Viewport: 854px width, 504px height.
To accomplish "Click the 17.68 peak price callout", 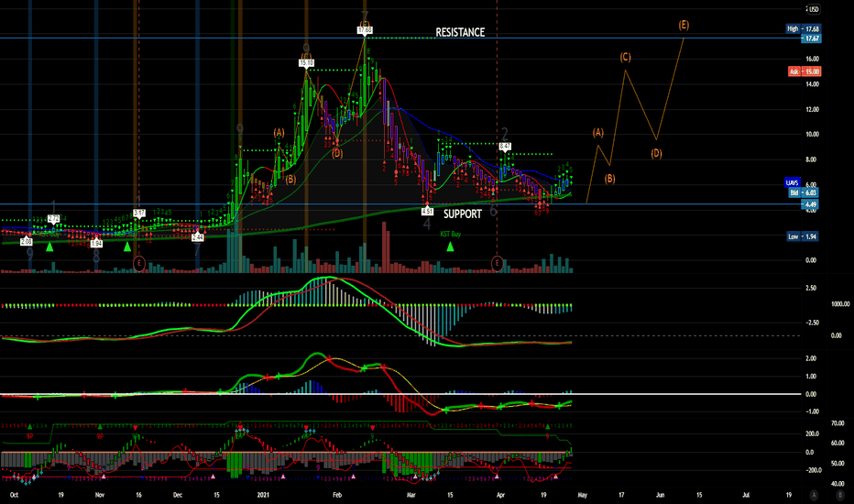I will click(365, 30).
